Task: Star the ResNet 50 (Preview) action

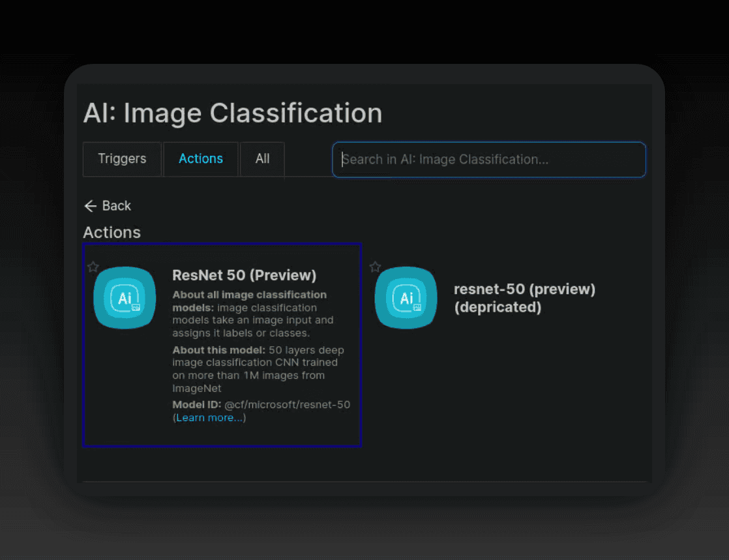Action: pos(93,267)
